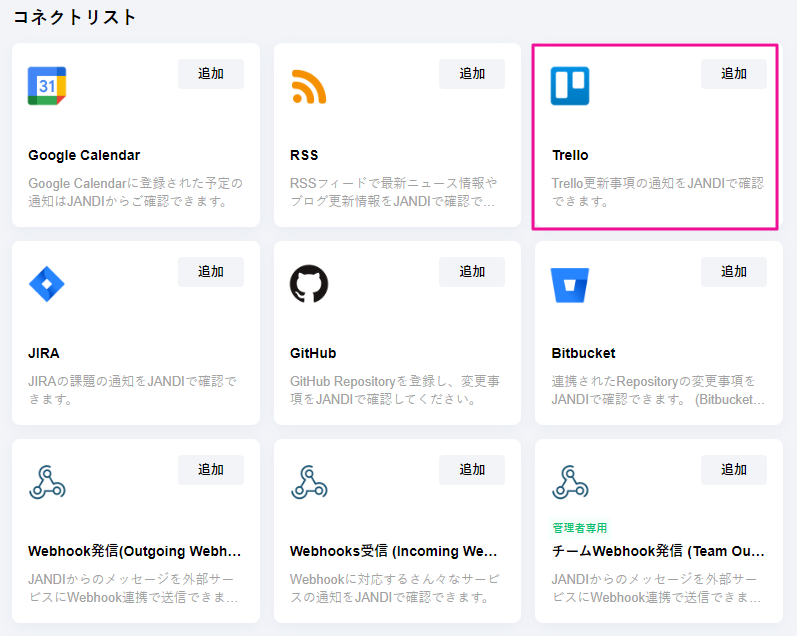Add the Bitbucket connector
Viewport: 797px width, 636px height.
click(733, 271)
